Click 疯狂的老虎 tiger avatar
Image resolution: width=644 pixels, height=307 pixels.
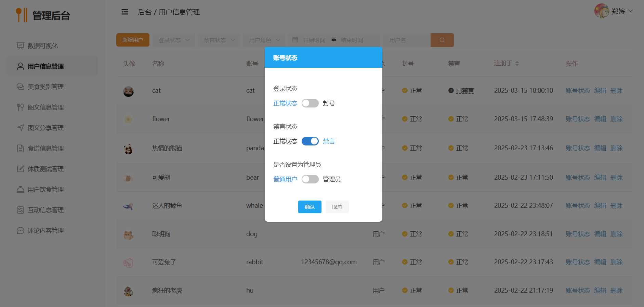pos(128,291)
